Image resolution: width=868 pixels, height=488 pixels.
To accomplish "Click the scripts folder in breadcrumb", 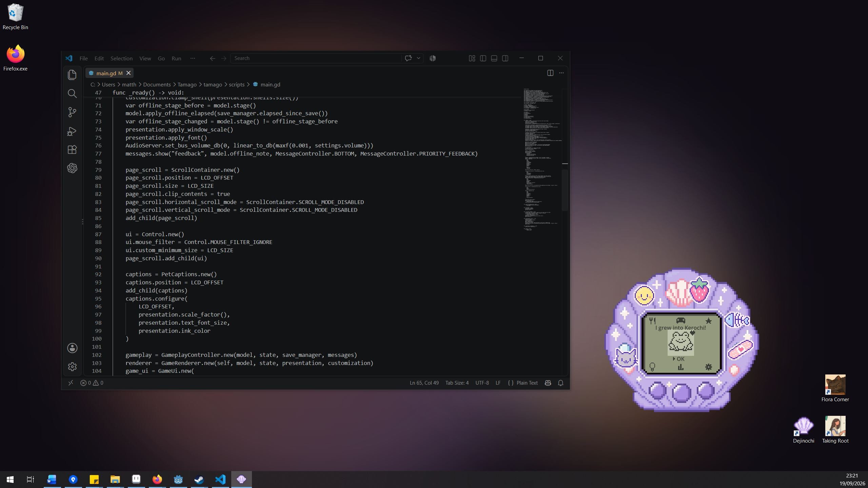I will (236, 85).
